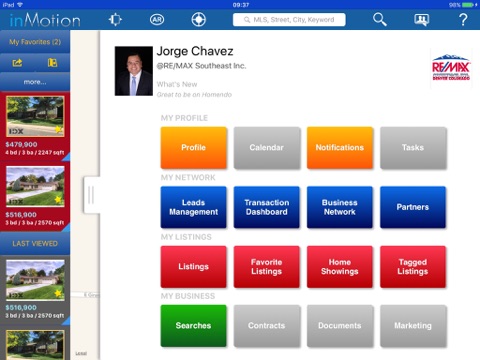Open the Leads Management tile
This screenshot has height=360, width=480.
[193, 207]
